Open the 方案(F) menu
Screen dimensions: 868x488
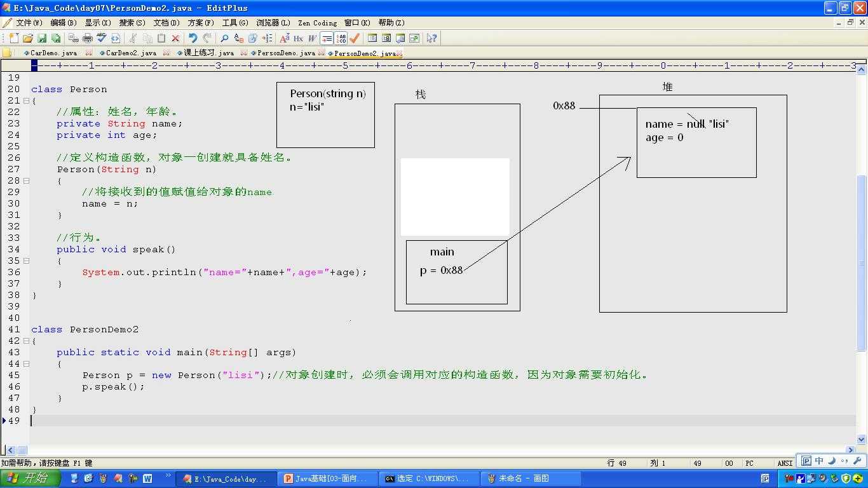(x=201, y=22)
